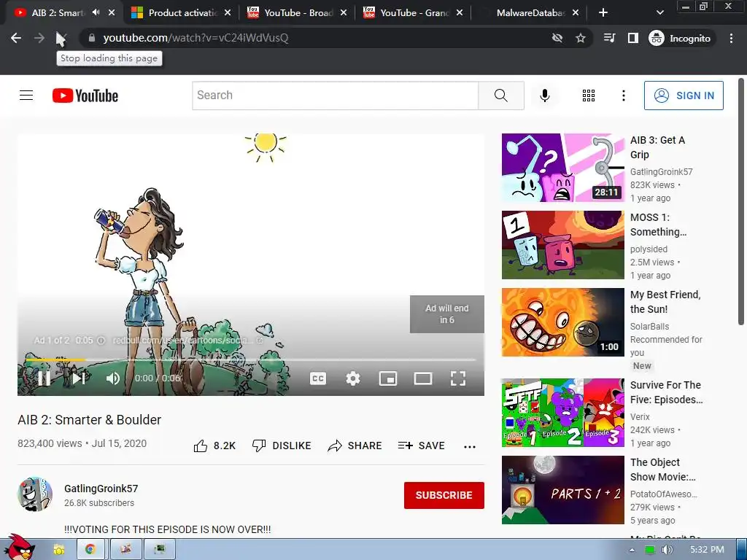Screen dimensions: 747x560
Task: Expand the tab search dropdown
Action: tap(659, 13)
